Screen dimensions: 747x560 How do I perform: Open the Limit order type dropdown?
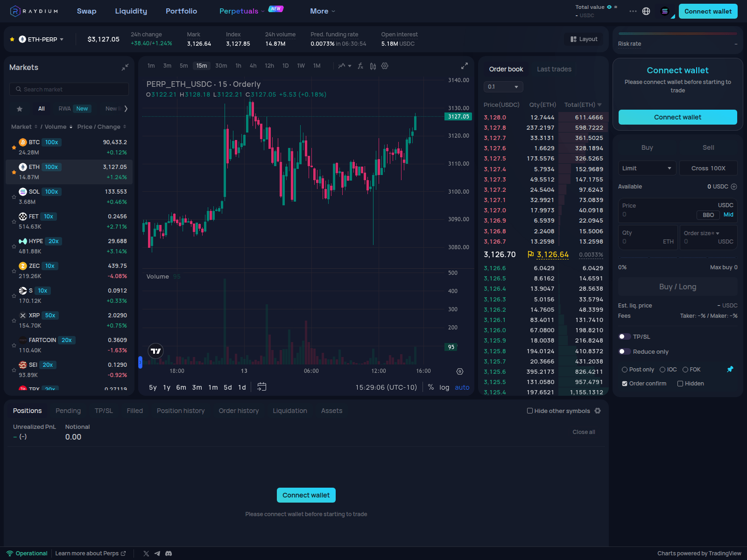point(647,168)
